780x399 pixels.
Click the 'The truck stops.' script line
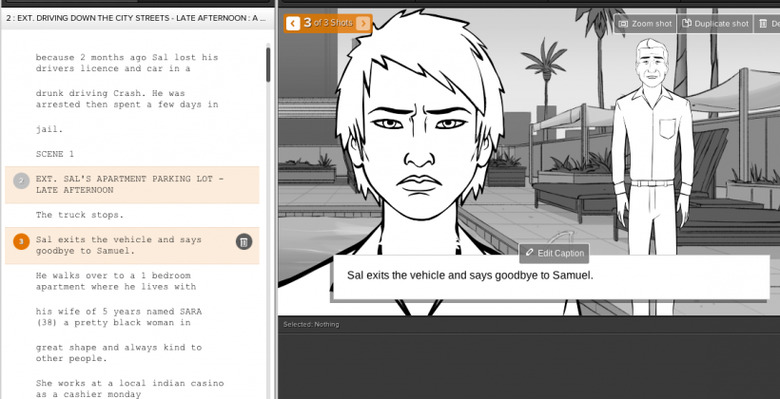pos(80,215)
